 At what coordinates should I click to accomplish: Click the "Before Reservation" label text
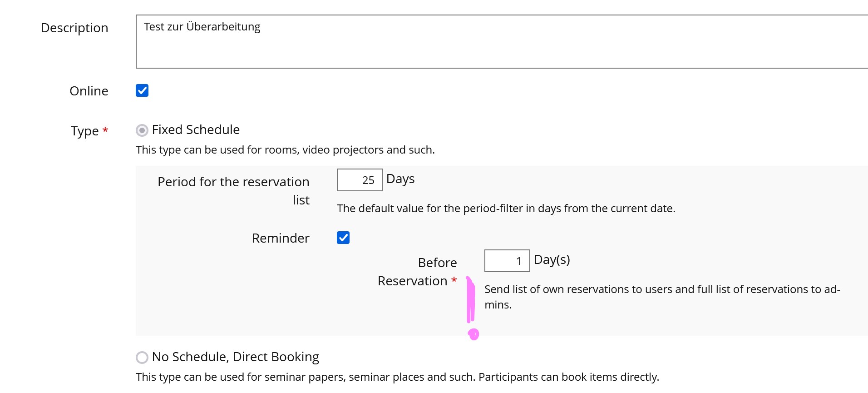click(x=418, y=272)
